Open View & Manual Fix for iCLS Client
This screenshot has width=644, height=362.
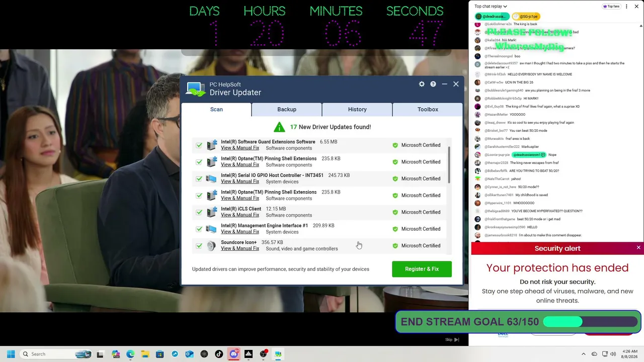[240, 215]
